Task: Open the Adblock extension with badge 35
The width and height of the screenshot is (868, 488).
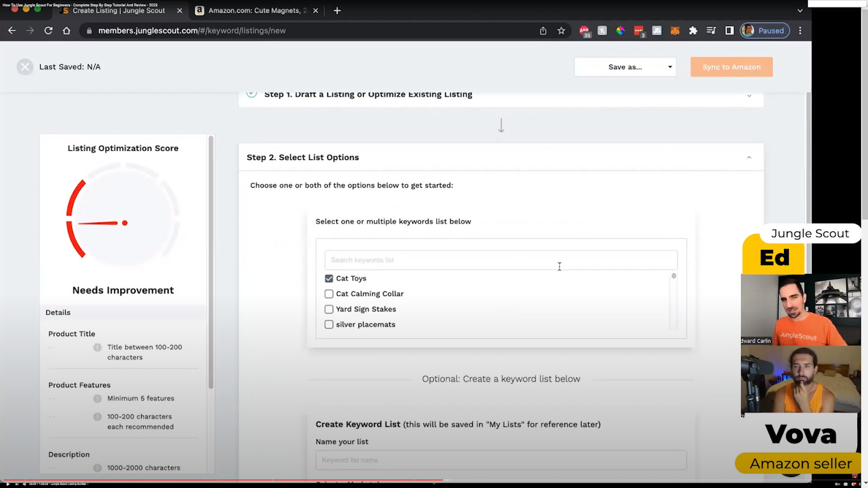Action: point(584,31)
